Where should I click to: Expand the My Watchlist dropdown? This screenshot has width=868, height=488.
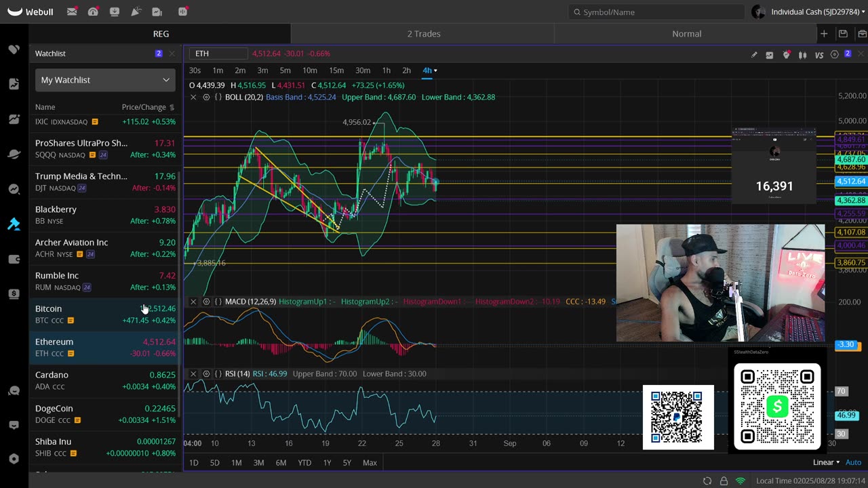[x=105, y=80]
